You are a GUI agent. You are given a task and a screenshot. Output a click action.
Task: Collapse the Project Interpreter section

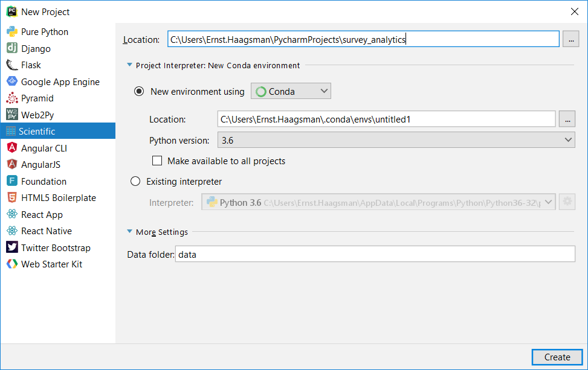click(x=129, y=65)
